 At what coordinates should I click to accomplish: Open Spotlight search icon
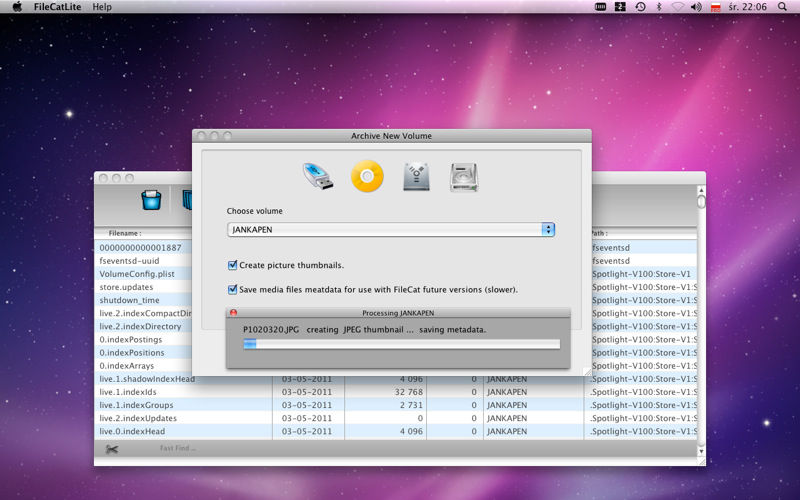[782, 7]
